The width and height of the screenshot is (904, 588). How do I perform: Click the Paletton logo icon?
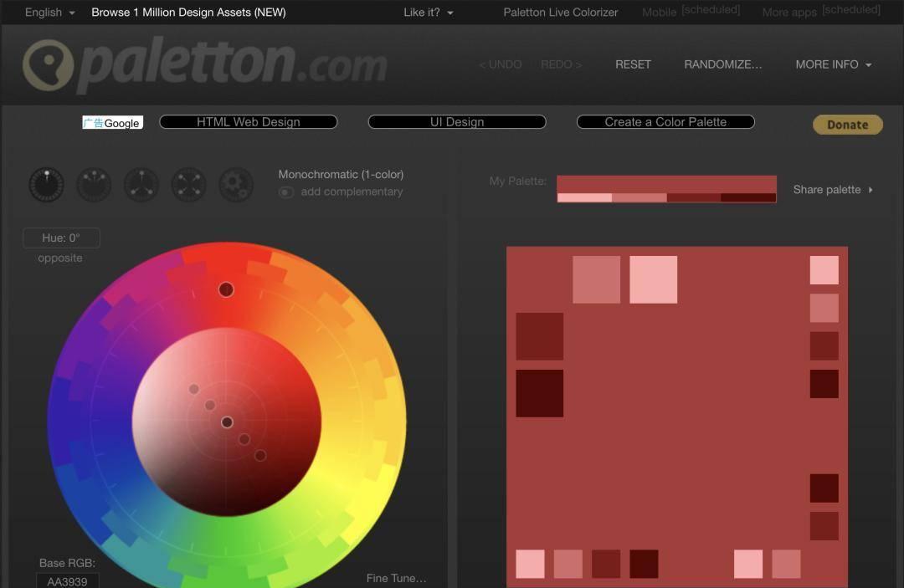tap(49, 64)
